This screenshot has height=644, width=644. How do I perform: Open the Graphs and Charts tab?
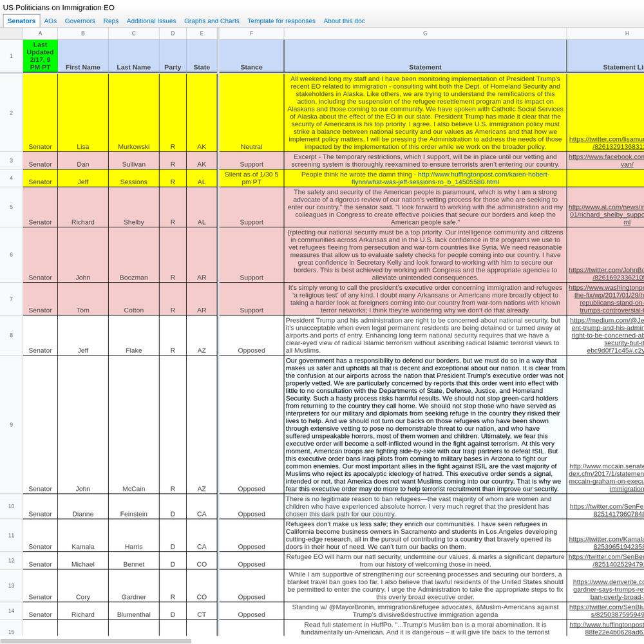pos(211,21)
